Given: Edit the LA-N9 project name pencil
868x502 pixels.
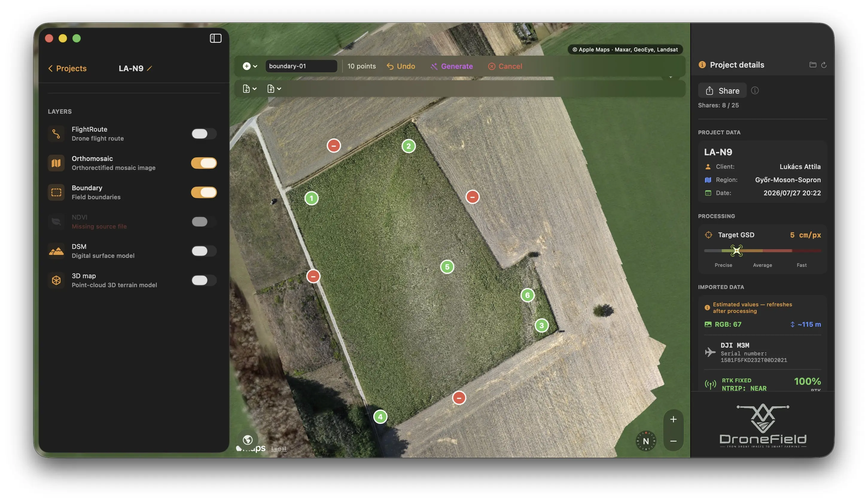Looking at the screenshot, I should tap(150, 68).
